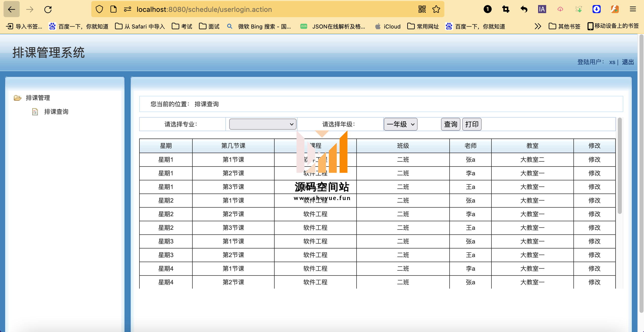Open the 移动设备上的书签 folder
The image size is (644, 332).
613,26
